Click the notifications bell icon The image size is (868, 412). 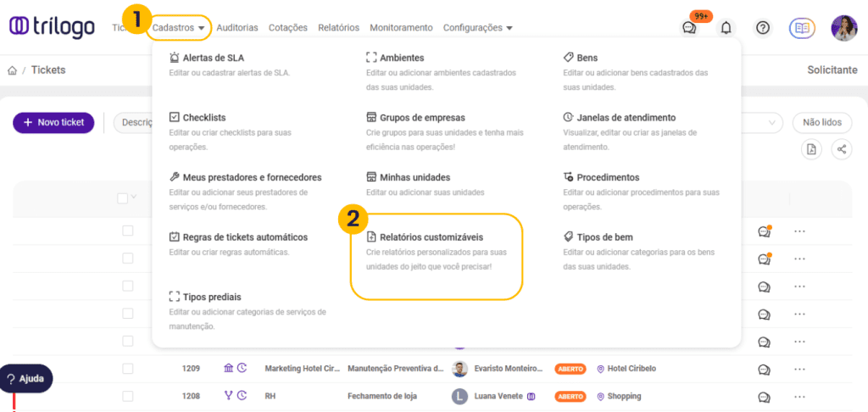[x=726, y=28]
